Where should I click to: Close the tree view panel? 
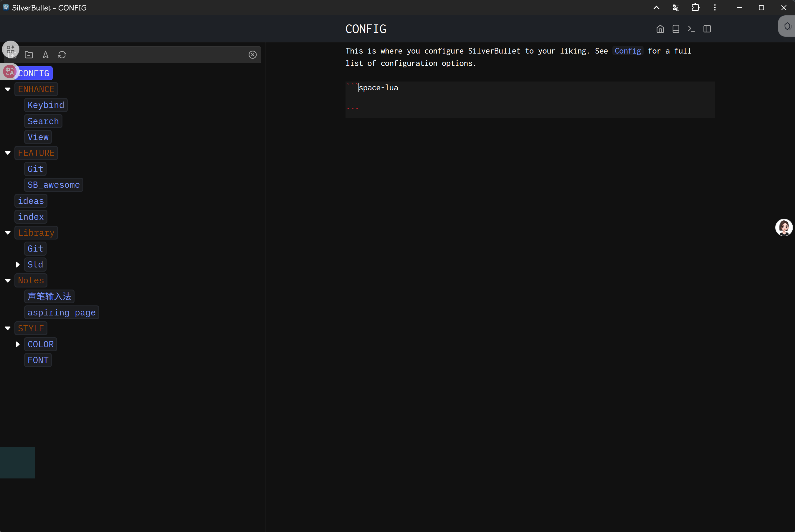[x=252, y=55]
